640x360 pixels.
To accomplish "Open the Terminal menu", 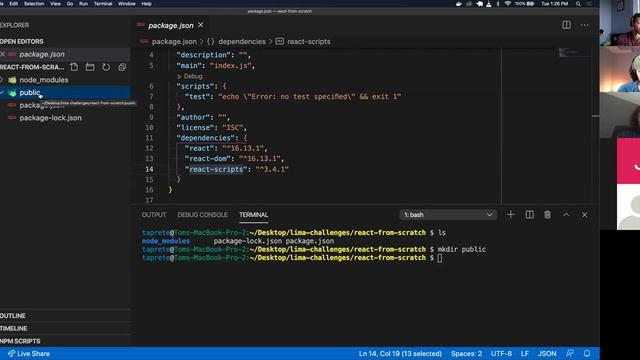I will tap(103, 4).
